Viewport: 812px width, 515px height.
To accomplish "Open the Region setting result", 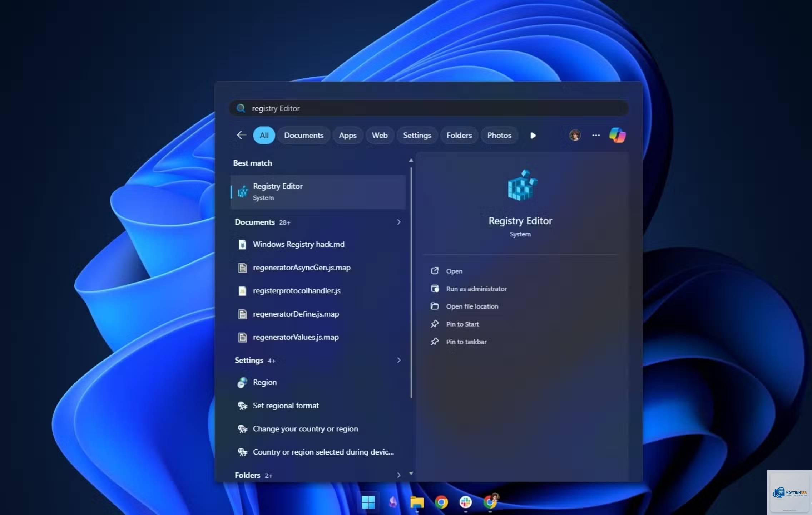I will click(318, 382).
